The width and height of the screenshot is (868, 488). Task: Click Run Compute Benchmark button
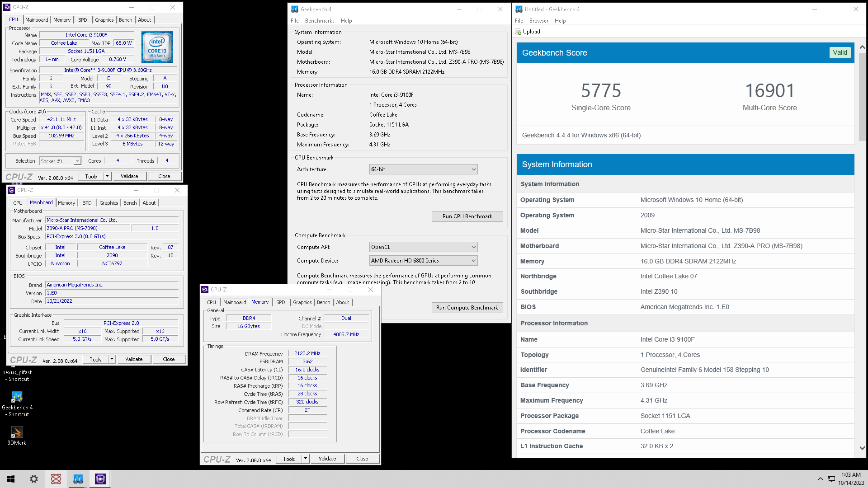(x=467, y=308)
